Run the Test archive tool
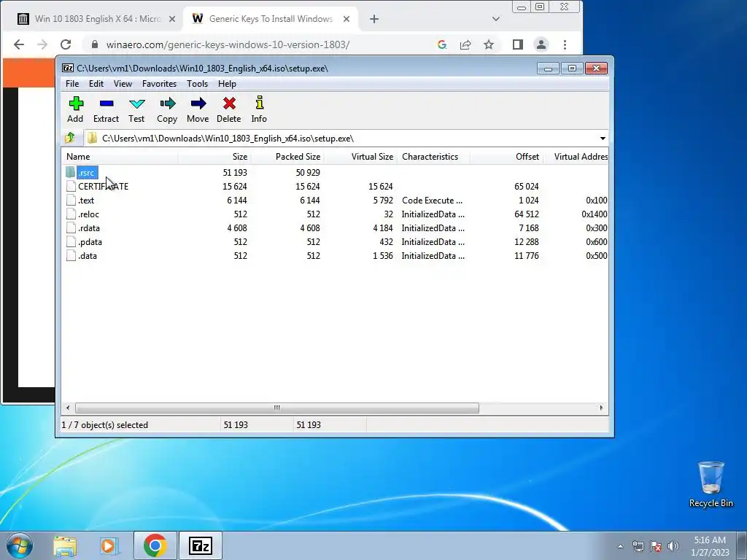Screen dimensions: 747x560 point(136,109)
